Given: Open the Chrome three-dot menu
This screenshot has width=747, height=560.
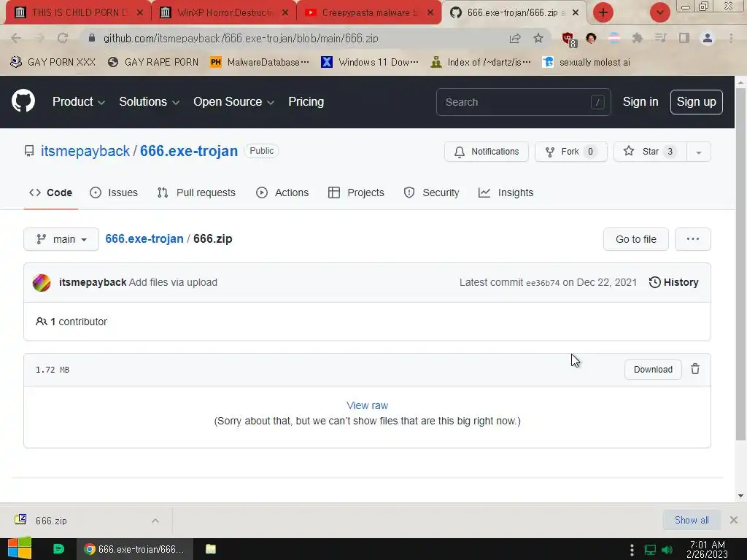Looking at the screenshot, I should [731, 38].
